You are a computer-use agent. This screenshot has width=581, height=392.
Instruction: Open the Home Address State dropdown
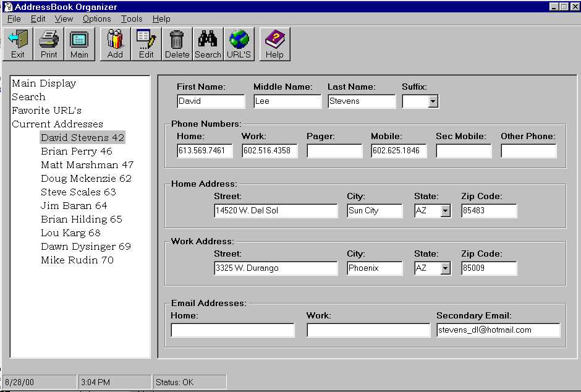tap(445, 211)
